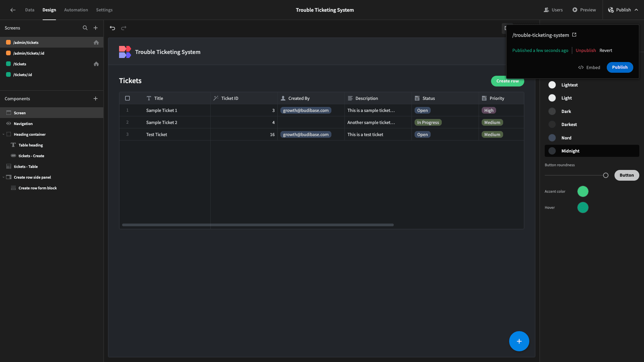Image resolution: width=644 pixels, height=362 pixels.
Task: Open the Automation tab
Action: [76, 10]
